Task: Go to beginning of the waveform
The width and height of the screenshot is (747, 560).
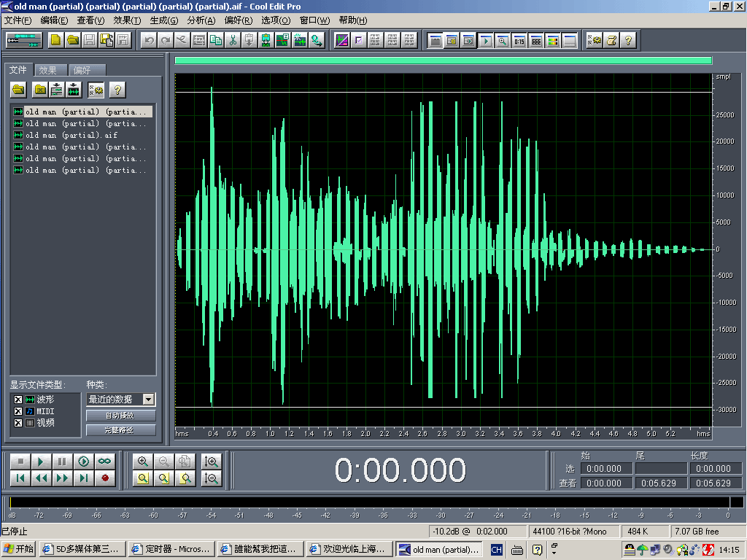Action: 20,478
